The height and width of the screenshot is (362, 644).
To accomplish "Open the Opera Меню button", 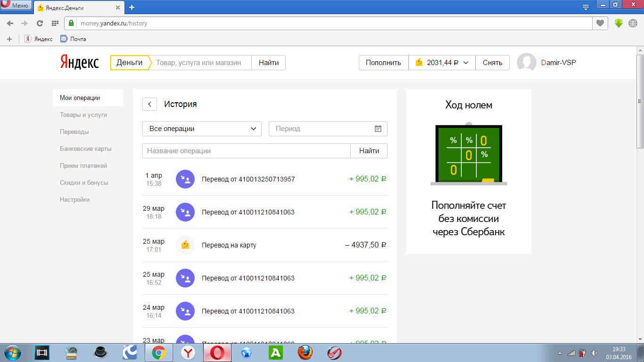I will coord(16,6).
